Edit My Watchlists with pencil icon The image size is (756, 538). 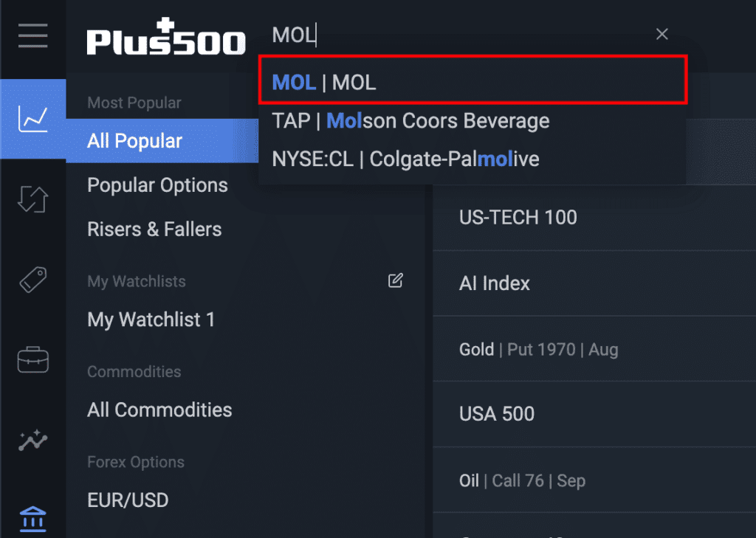(396, 280)
